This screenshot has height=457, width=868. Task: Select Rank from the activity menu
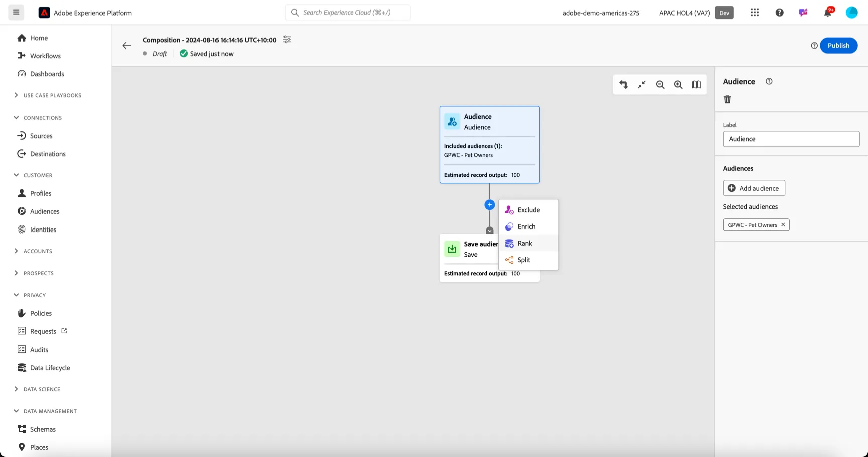pyautogui.click(x=528, y=243)
